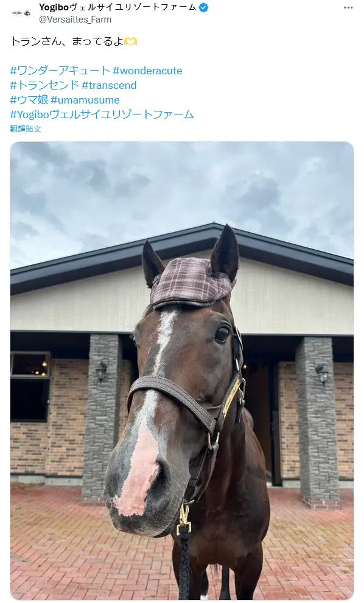Click the yellow heart-hands emoji
The width and height of the screenshot is (364, 603).
(x=131, y=41)
